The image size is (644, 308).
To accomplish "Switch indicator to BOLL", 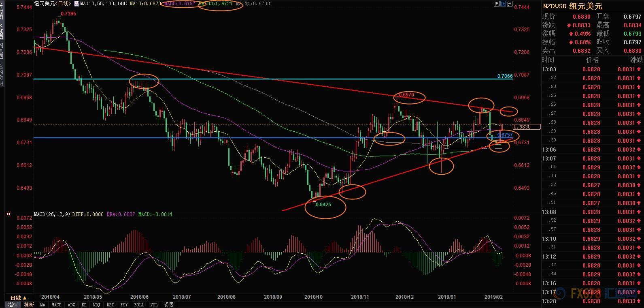I will 139,305.
